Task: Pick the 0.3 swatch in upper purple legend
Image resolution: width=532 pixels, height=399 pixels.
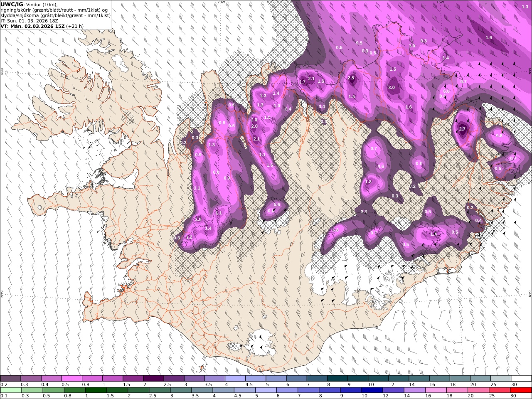Action: click(x=31, y=378)
